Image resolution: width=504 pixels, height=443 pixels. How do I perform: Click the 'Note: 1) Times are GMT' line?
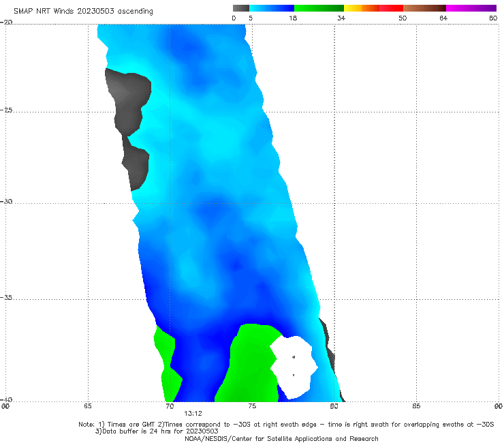coord(286,425)
